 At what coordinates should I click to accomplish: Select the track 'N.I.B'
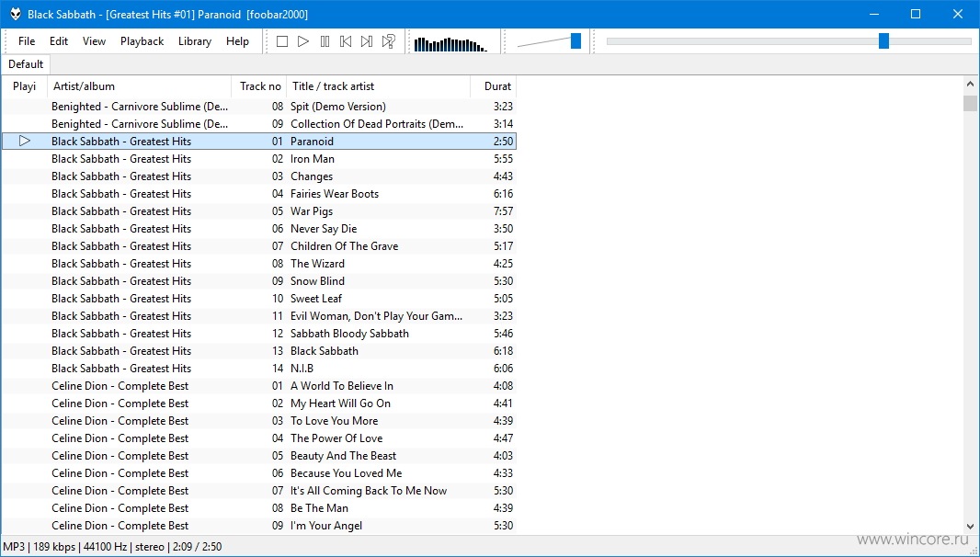258,369
